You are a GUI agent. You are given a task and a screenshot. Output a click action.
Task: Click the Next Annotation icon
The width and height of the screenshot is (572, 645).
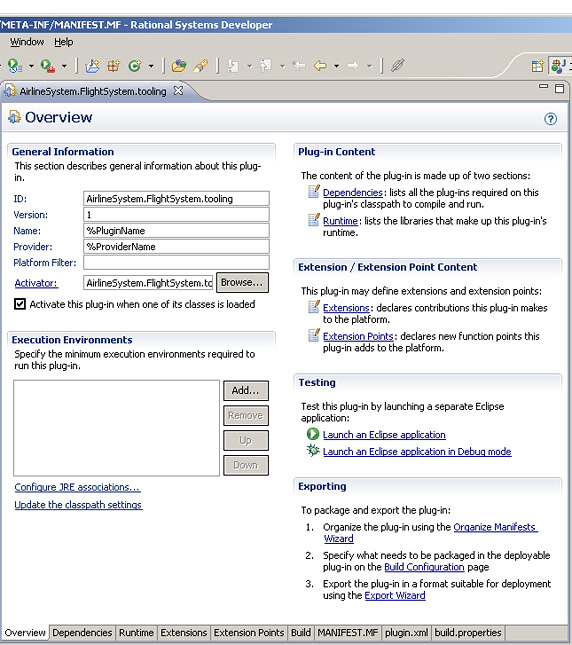233,65
